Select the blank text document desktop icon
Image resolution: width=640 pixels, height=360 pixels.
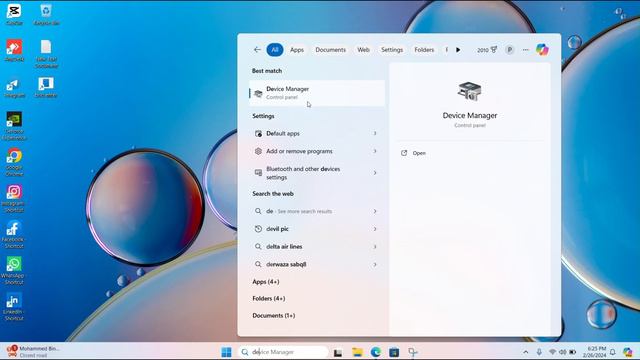point(46,53)
